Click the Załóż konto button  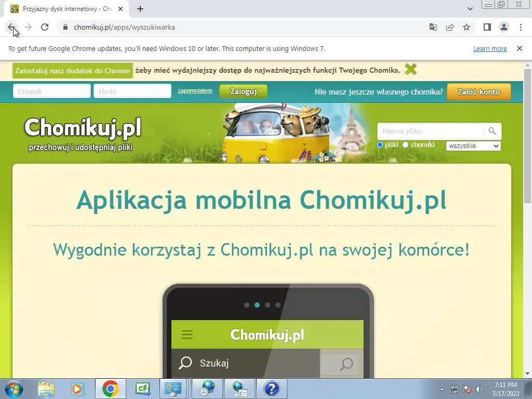click(x=478, y=91)
